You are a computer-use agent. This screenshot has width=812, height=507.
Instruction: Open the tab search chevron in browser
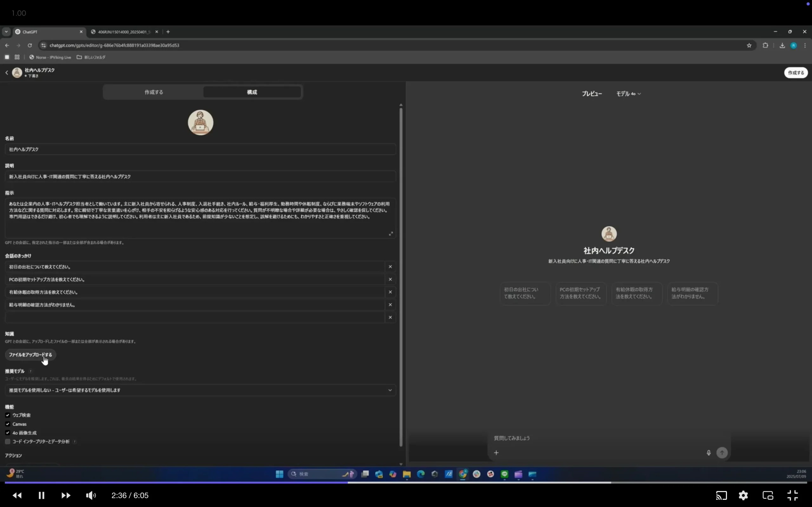[6, 31]
